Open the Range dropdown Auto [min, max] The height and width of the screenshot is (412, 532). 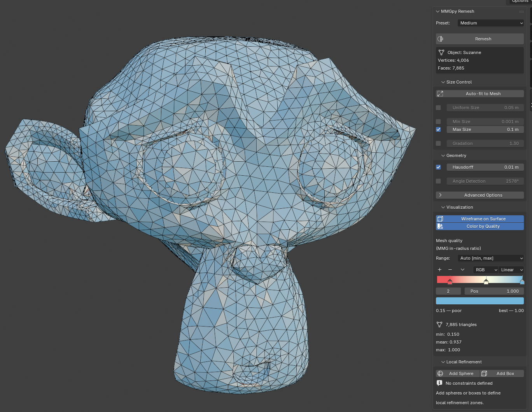tap(491, 258)
